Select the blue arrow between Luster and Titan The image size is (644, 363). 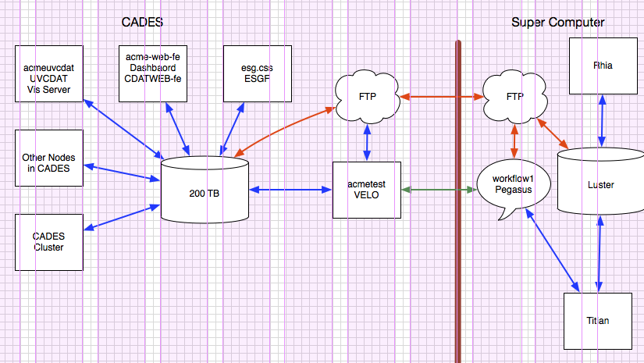pos(600,254)
